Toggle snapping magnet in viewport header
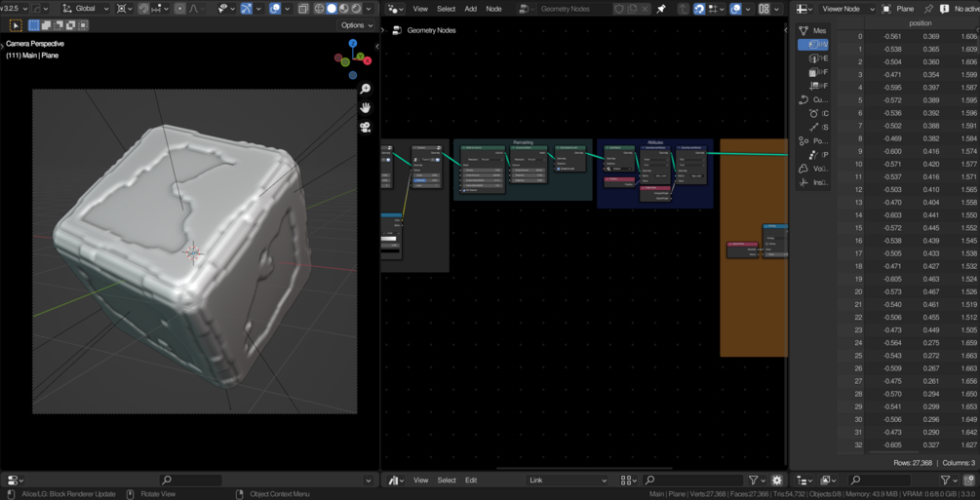Image resolution: width=980 pixels, height=500 pixels. click(143, 9)
